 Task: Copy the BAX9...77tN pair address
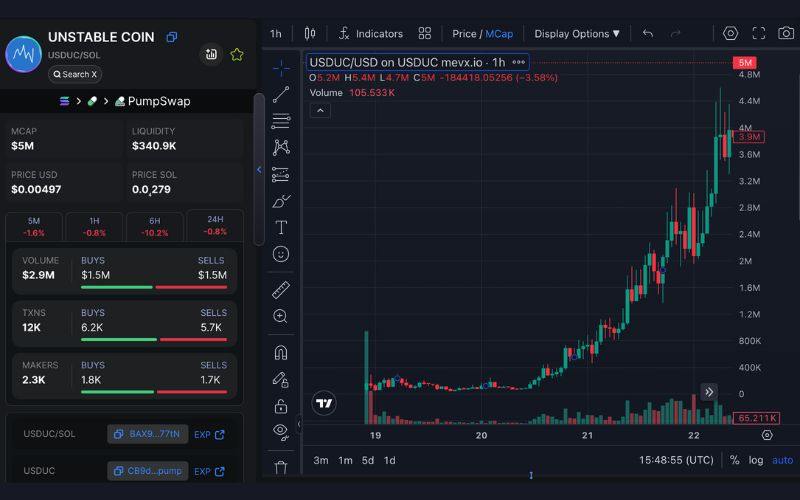click(x=147, y=434)
